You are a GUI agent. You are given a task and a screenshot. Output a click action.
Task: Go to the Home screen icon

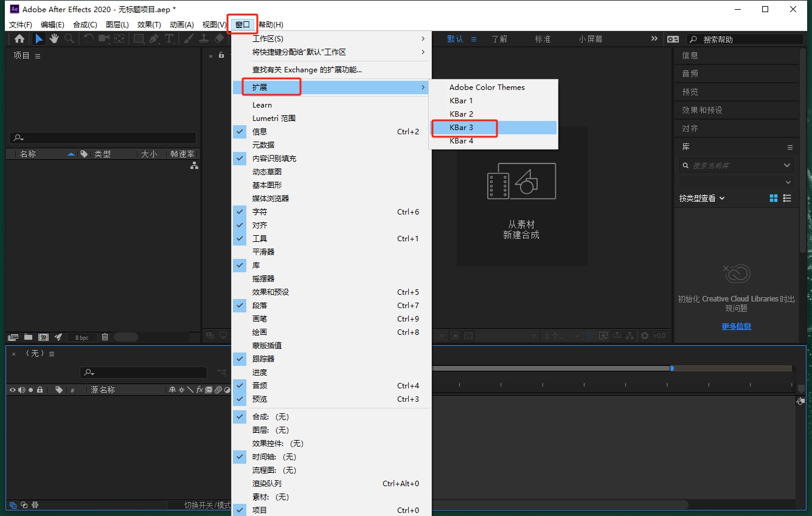pyautogui.click(x=19, y=39)
